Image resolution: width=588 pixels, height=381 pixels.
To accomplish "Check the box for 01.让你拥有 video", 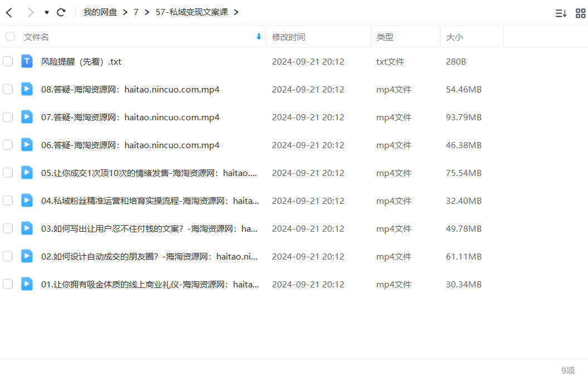I will (x=8, y=284).
